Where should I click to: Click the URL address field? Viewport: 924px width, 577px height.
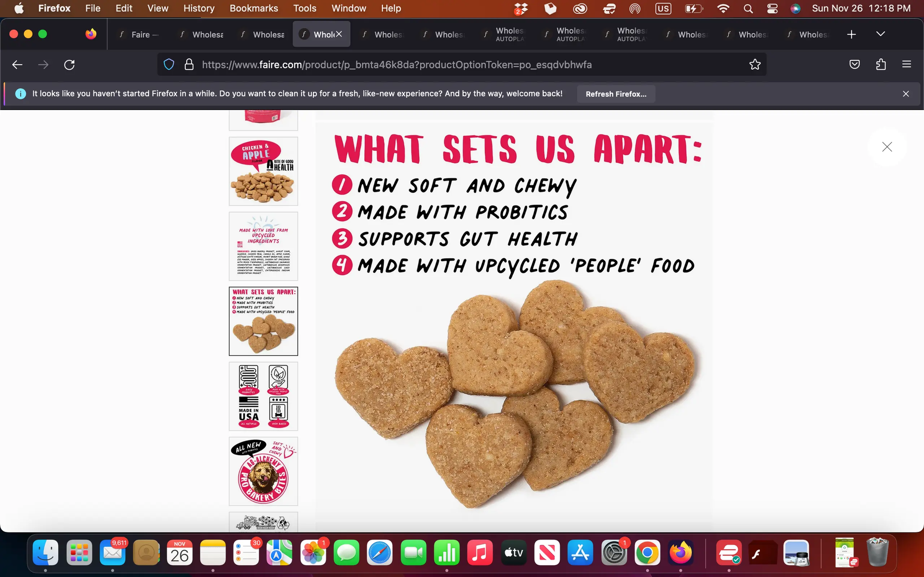(x=396, y=65)
